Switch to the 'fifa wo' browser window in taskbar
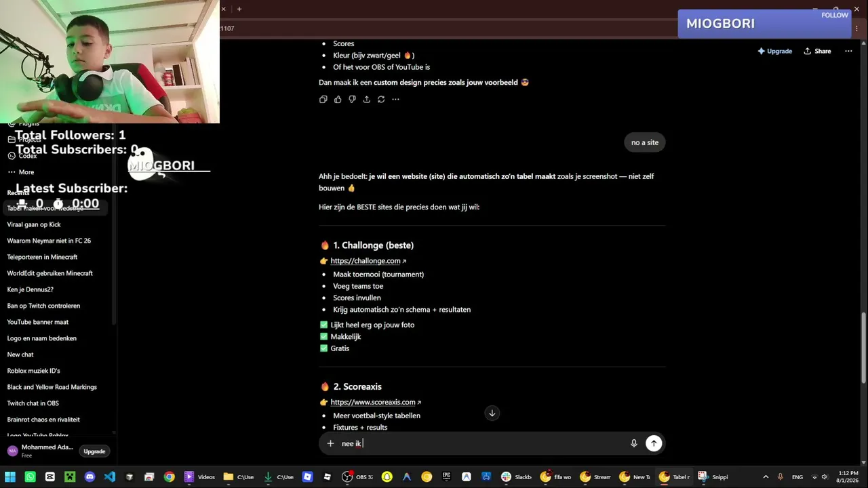Screen dimensions: 868x488 (x=555, y=477)
